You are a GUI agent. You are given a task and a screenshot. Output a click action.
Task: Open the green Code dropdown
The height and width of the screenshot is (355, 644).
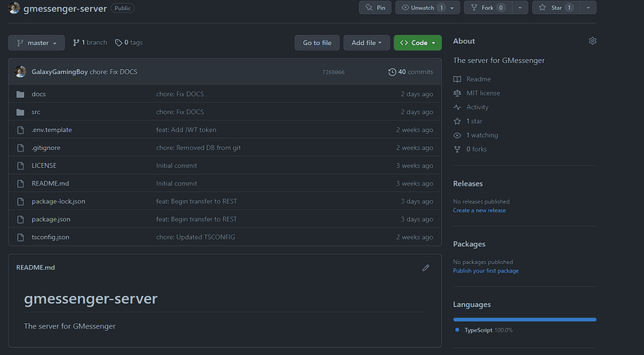[418, 43]
